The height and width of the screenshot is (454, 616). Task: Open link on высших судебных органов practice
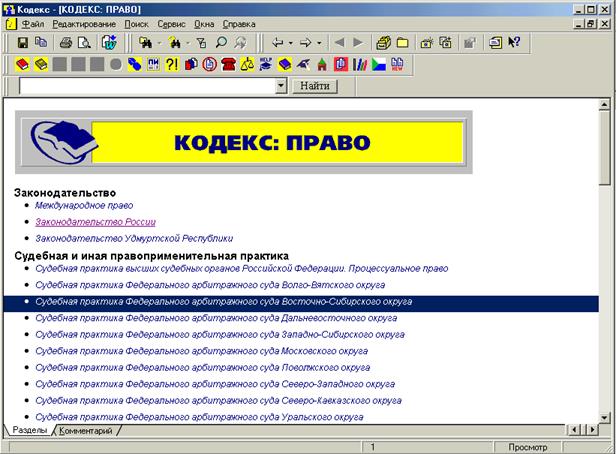point(242,269)
